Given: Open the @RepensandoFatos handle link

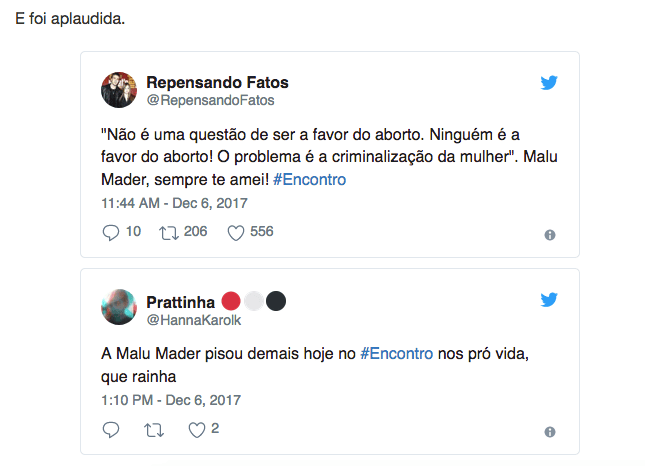Looking at the screenshot, I should point(210,100).
